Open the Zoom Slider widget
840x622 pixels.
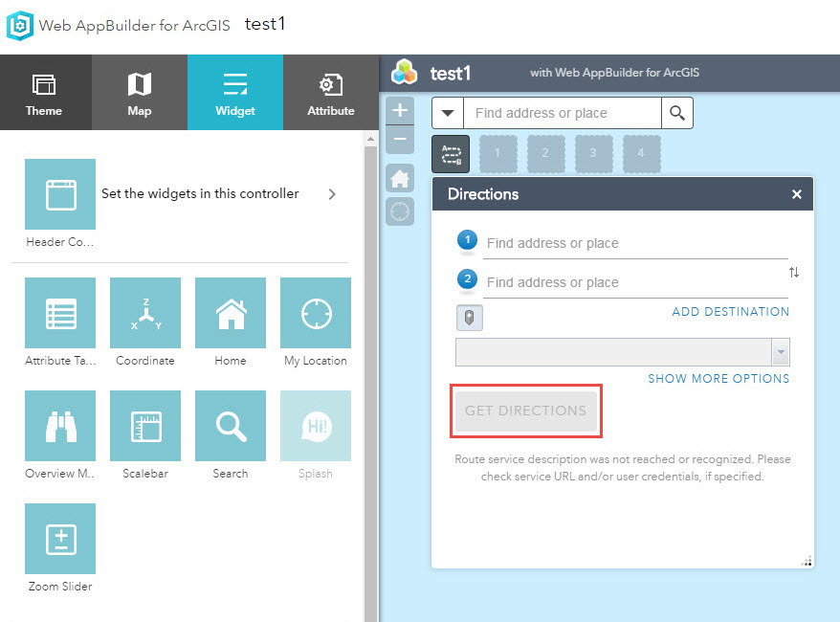coord(60,539)
